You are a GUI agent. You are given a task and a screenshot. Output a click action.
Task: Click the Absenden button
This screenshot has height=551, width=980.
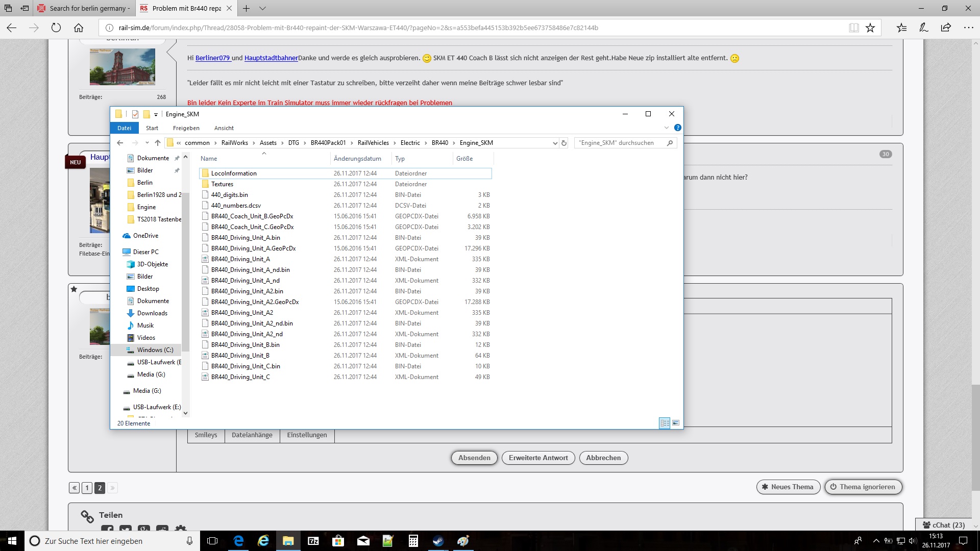474,458
